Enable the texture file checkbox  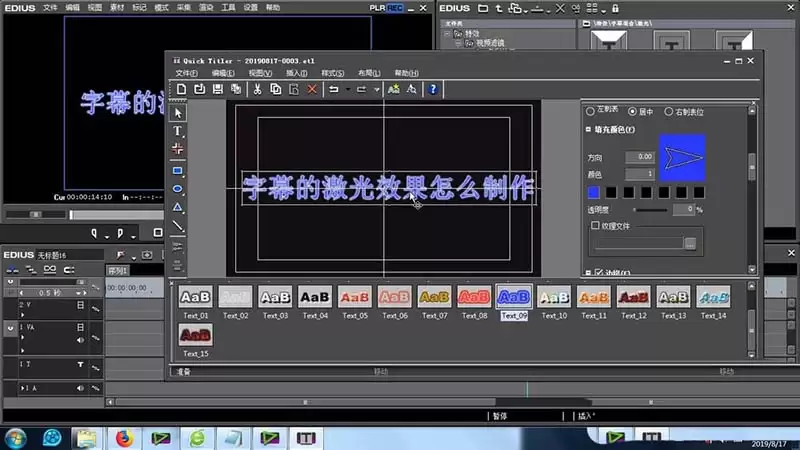pos(595,225)
